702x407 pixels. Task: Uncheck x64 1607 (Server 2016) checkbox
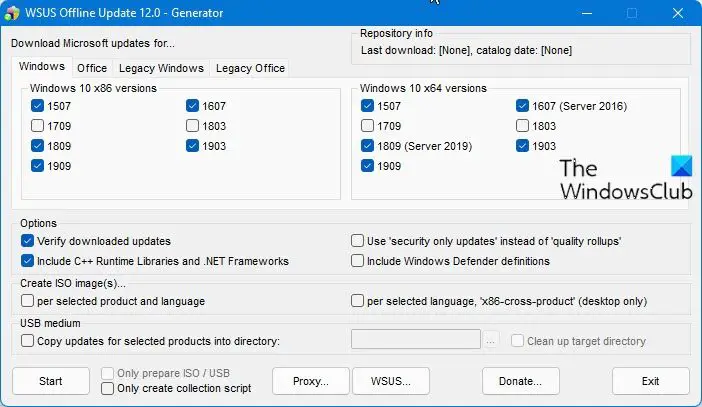(522, 106)
